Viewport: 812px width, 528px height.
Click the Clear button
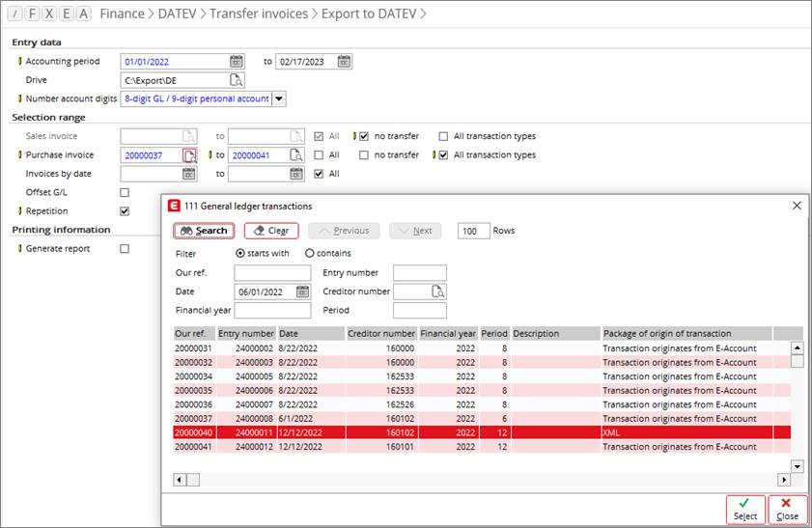coord(271,231)
